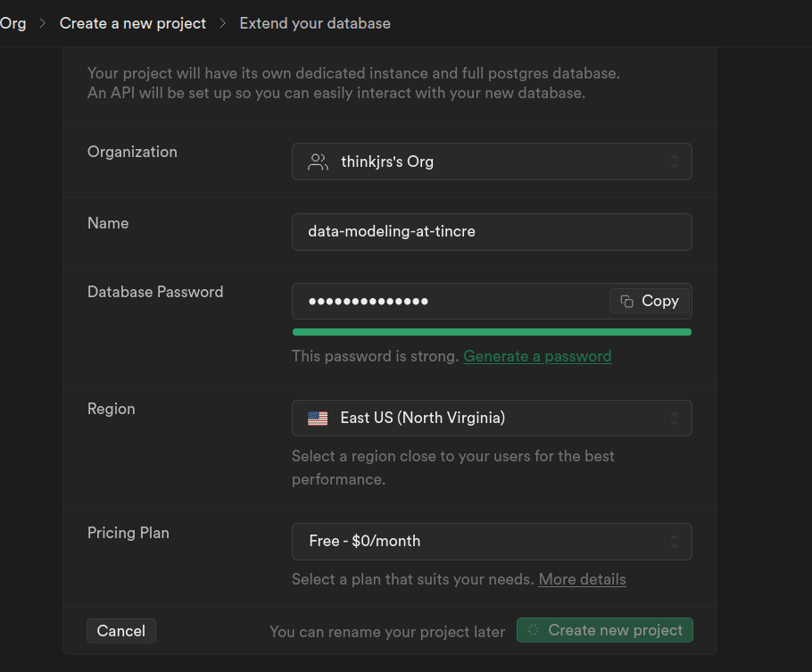
Task: Click the US flag icon in Region
Action: (318, 418)
